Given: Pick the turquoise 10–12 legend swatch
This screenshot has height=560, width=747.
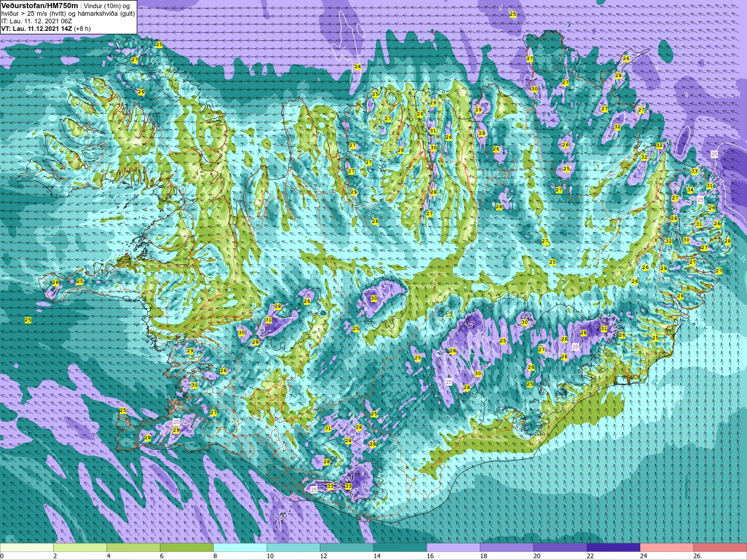Looking at the screenshot, I should pyautogui.click(x=294, y=548).
